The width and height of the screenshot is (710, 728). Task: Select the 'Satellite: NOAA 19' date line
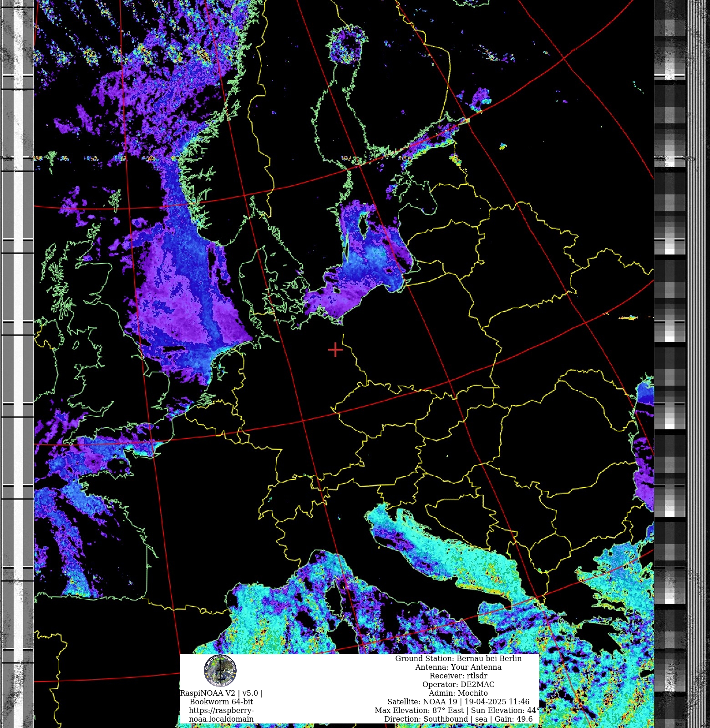[458, 702]
